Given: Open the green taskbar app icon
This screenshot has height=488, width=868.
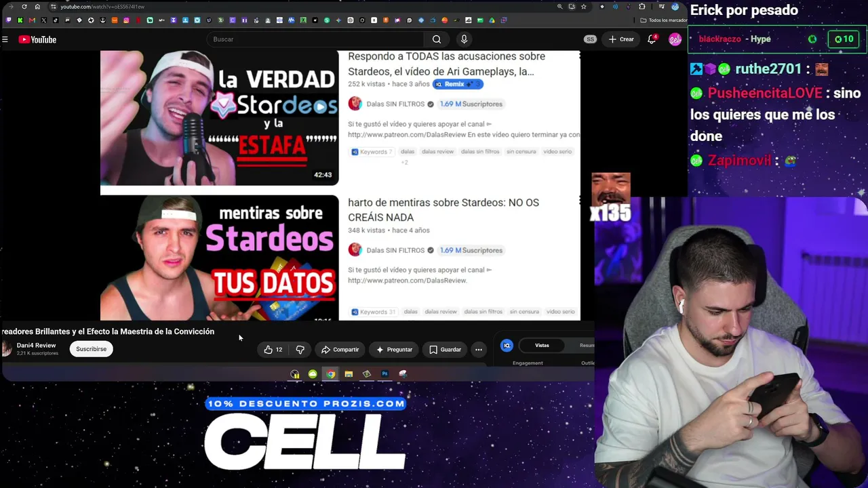Looking at the screenshot, I should pyautogui.click(x=313, y=374).
